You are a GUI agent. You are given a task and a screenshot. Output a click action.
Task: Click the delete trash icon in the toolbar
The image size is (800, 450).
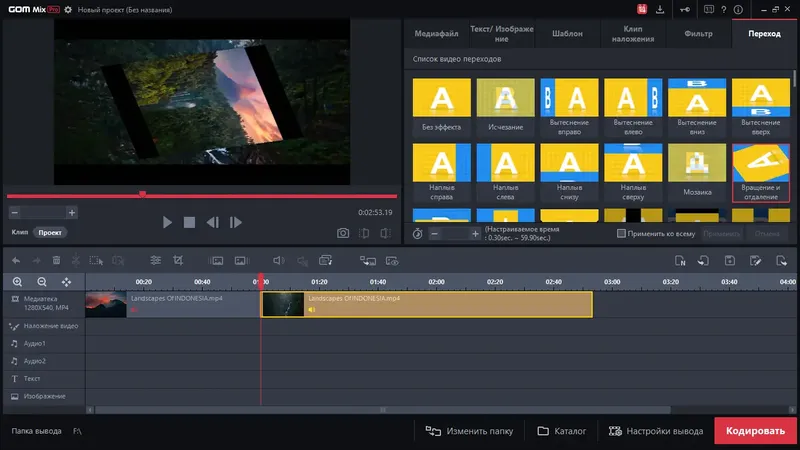[56, 261]
